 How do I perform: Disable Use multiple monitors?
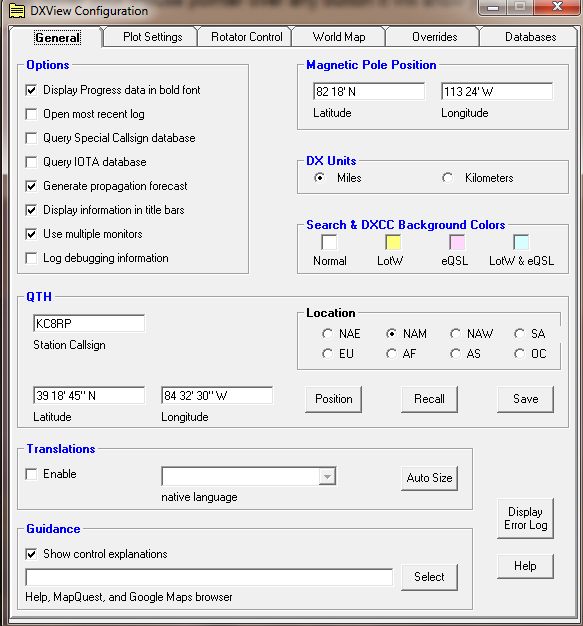pyautogui.click(x=31, y=234)
